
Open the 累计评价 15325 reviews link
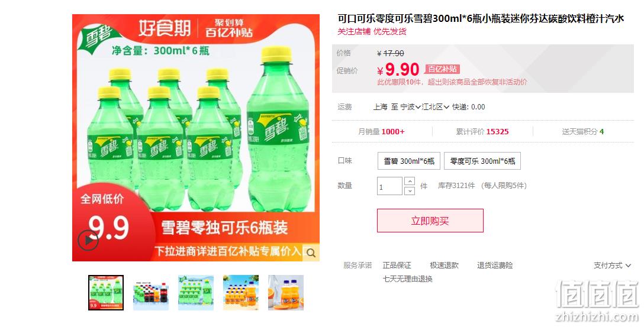(482, 132)
